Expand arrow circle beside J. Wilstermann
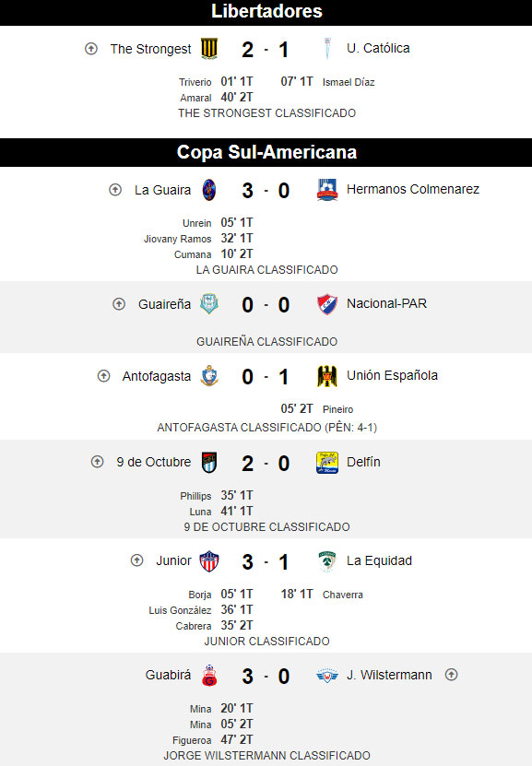This screenshot has width=532, height=766. [x=452, y=675]
